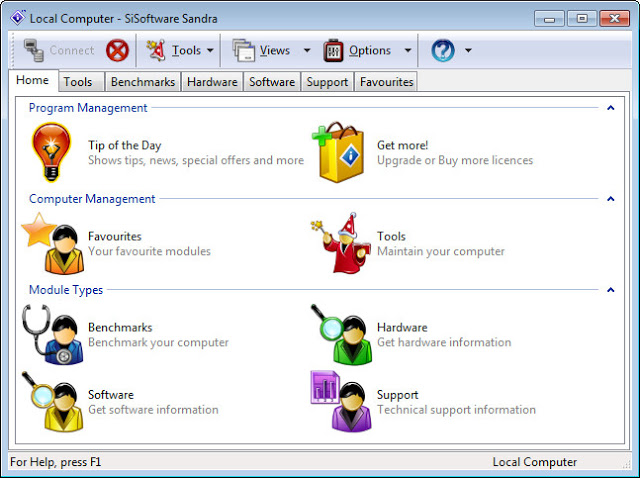This screenshot has height=478, width=640.
Task: Select the Support tab
Action: pos(327,82)
